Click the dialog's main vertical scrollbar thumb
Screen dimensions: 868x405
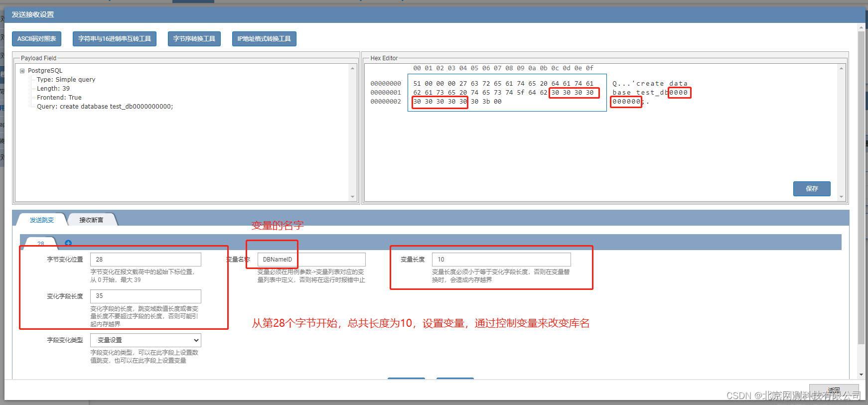861,188
